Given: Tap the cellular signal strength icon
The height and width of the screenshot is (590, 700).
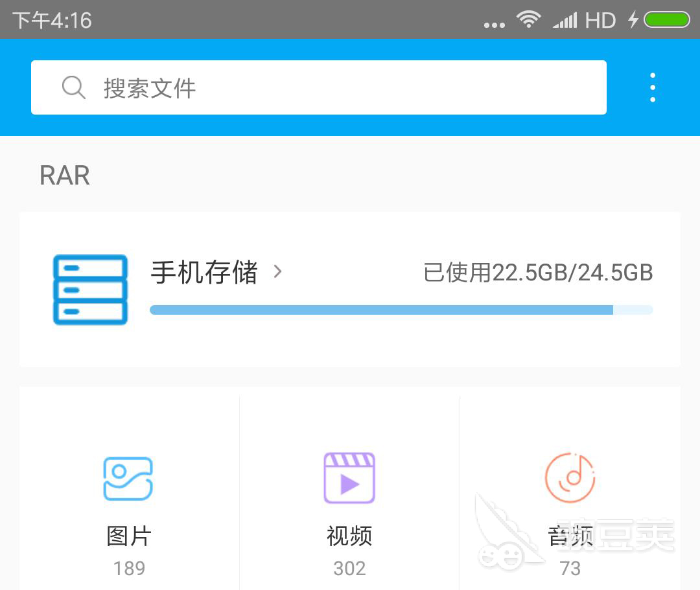Looking at the screenshot, I should pos(565,19).
